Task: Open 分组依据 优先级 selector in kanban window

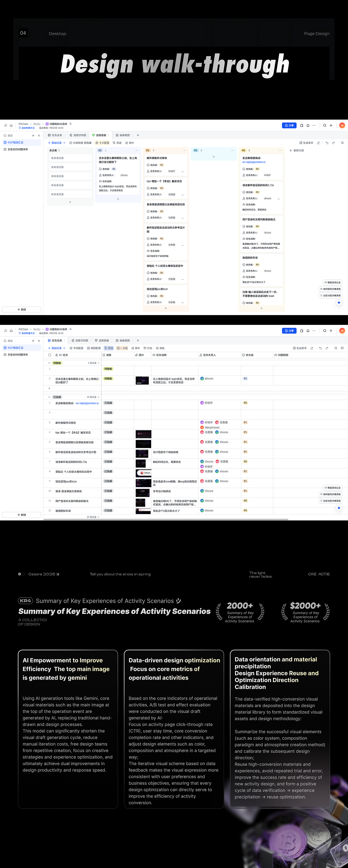Action: tap(80, 143)
